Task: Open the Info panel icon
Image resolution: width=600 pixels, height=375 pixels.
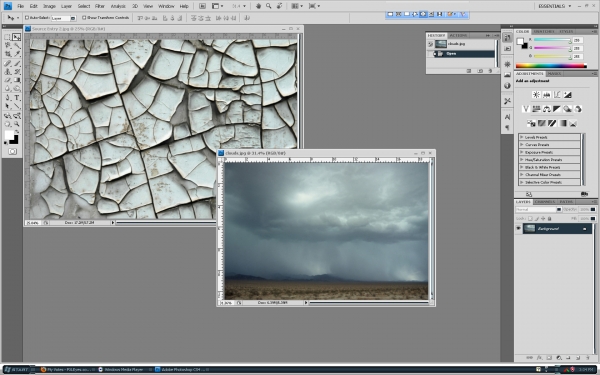Action: click(x=507, y=86)
